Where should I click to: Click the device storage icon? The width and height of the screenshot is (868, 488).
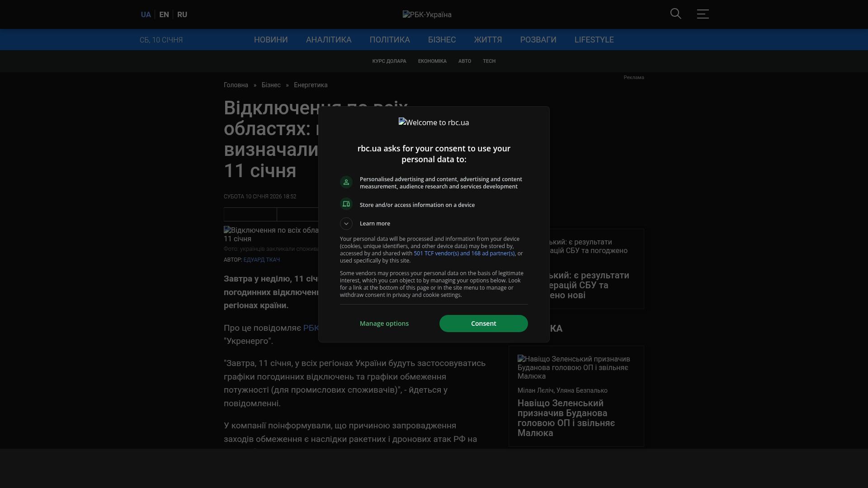346,204
